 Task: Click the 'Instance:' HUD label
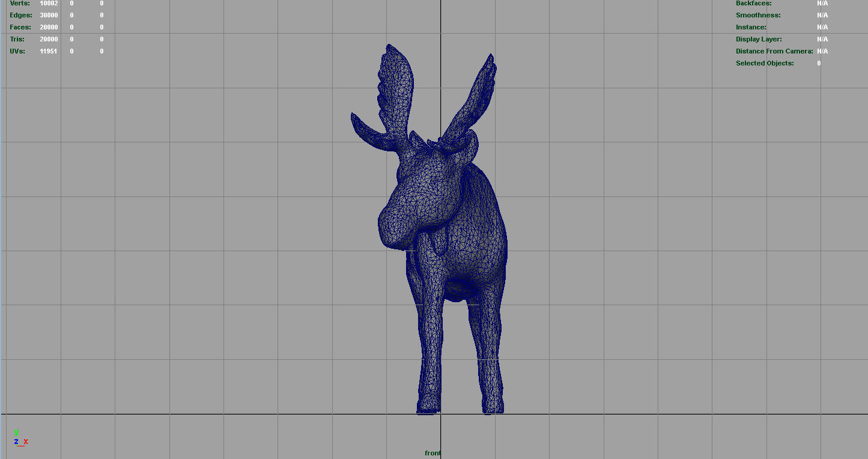click(751, 27)
